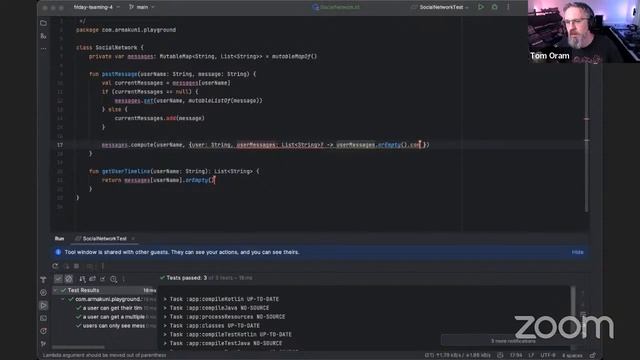Click the status bar sync icon
Viewport: 640px width, 360px height.
pos(500,355)
